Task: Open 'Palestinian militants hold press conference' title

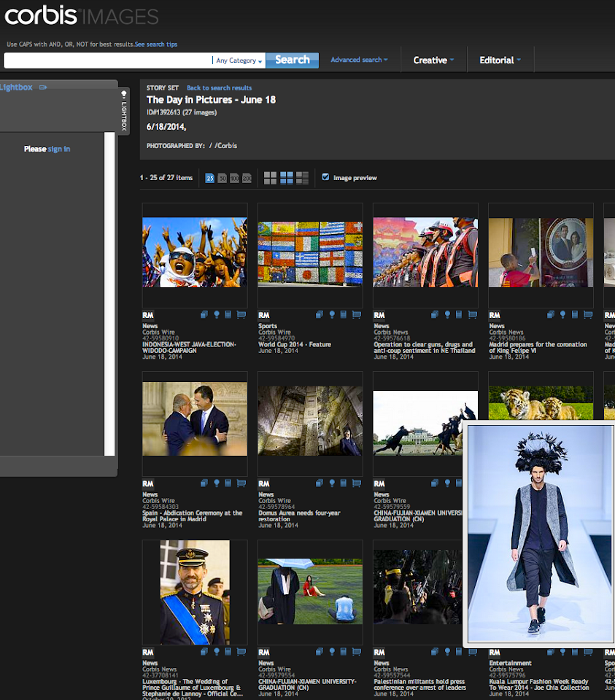Action: (419, 685)
